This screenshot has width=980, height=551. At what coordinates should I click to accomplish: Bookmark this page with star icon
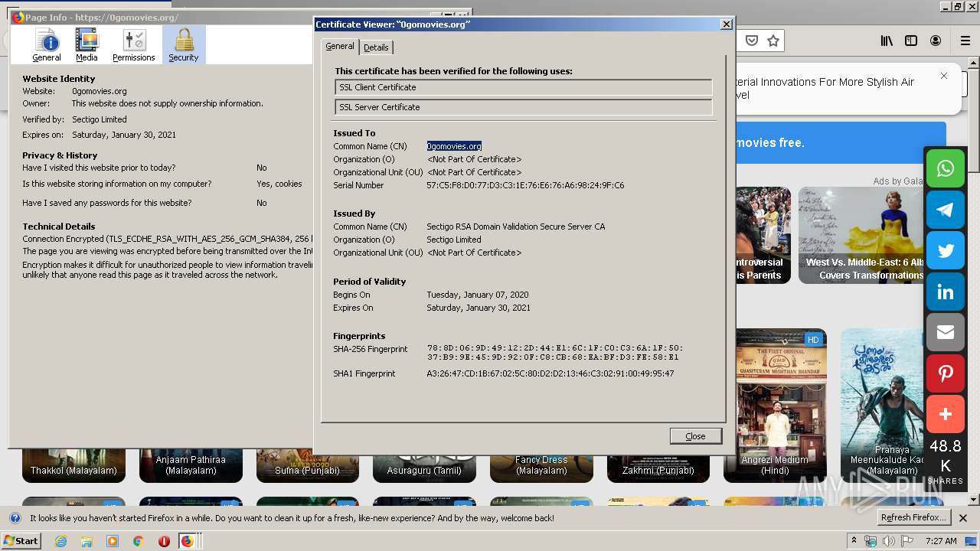[773, 41]
